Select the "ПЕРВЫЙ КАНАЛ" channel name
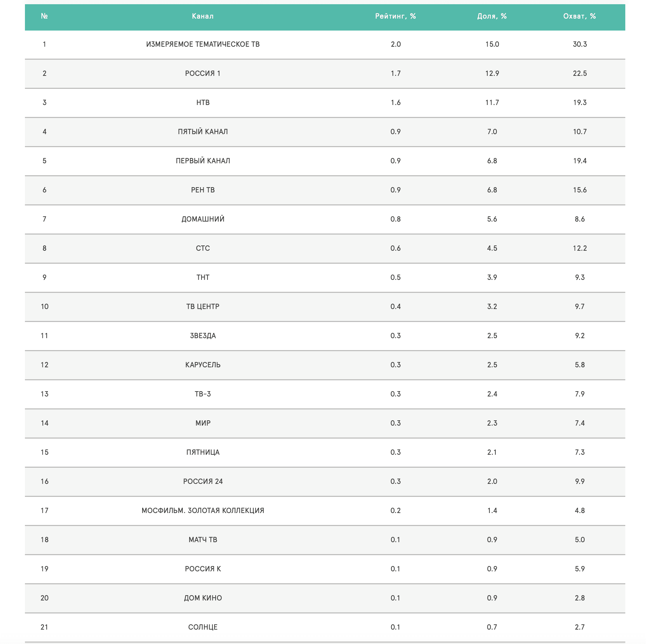This screenshot has width=646, height=644. tap(203, 161)
